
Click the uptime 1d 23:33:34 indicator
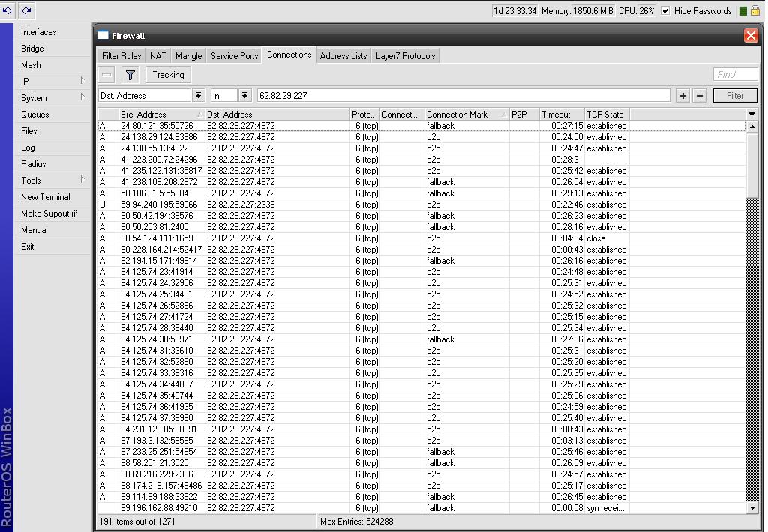click(514, 10)
